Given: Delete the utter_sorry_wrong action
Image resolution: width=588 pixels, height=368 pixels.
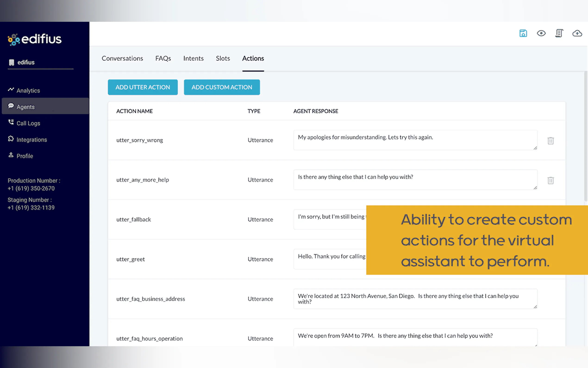Looking at the screenshot, I should pos(550,141).
